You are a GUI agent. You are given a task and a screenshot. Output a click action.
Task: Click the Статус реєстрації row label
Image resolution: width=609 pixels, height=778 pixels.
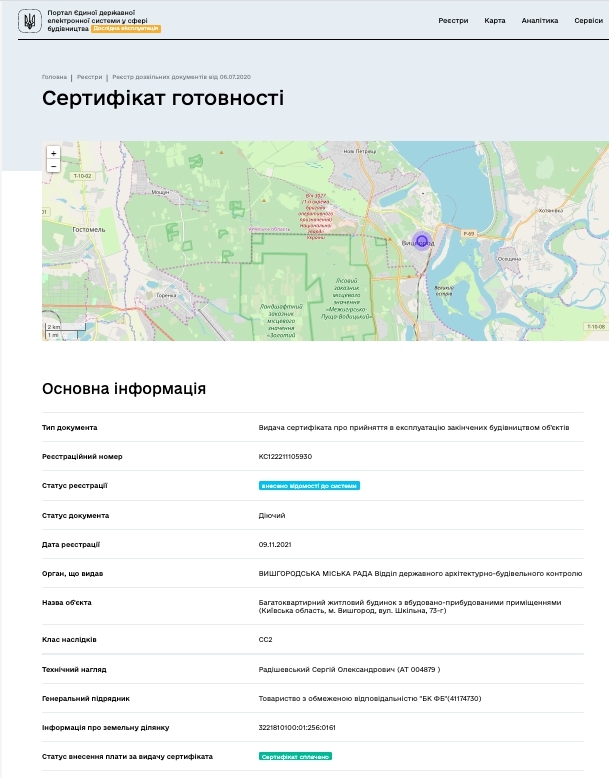click(x=74, y=486)
